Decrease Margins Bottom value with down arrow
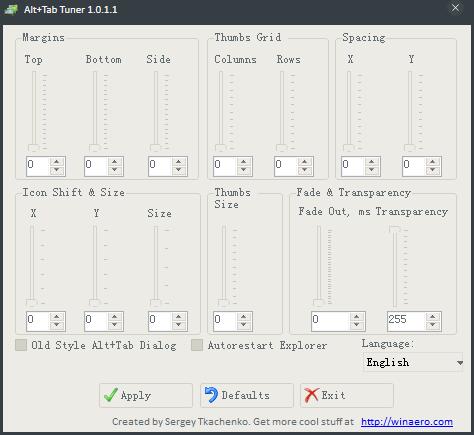This screenshot has height=435, width=474. [115, 170]
